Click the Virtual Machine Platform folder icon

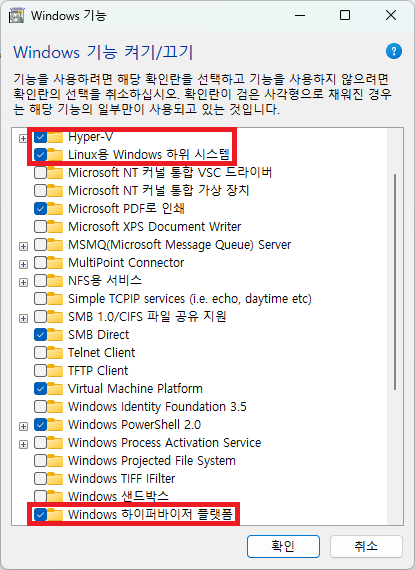coord(55,389)
